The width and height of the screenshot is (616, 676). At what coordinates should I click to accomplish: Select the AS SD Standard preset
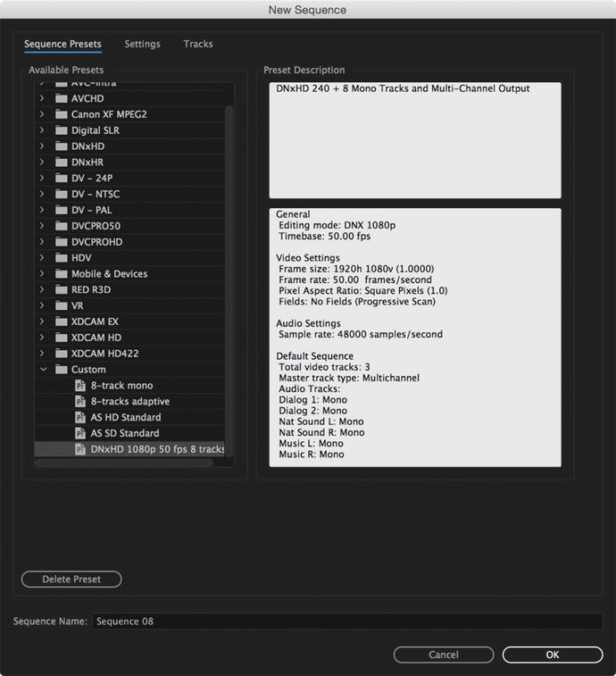[129, 433]
